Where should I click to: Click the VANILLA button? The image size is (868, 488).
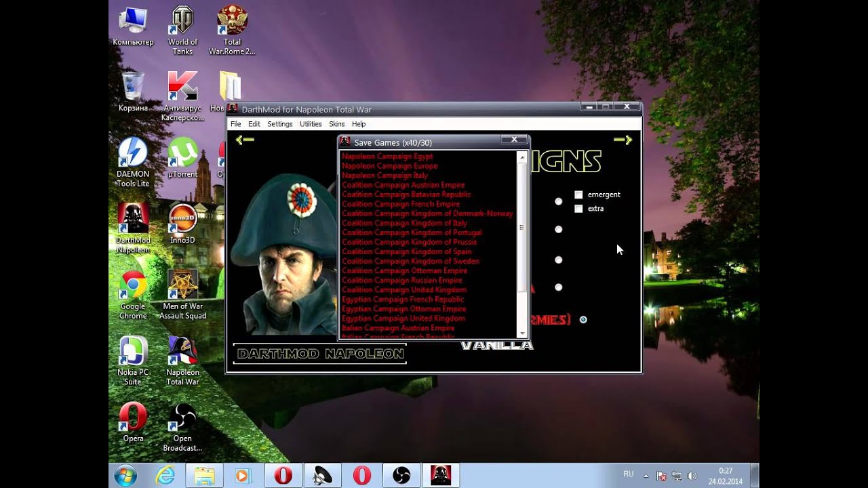point(497,346)
